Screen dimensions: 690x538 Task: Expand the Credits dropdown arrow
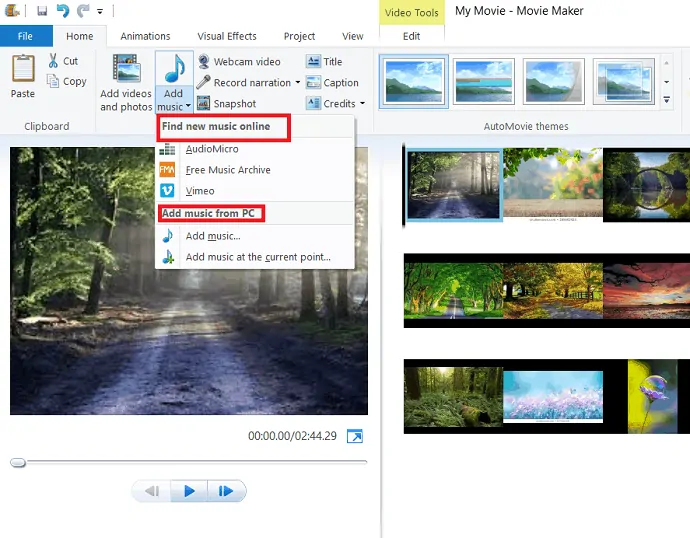[x=363, y=104]
